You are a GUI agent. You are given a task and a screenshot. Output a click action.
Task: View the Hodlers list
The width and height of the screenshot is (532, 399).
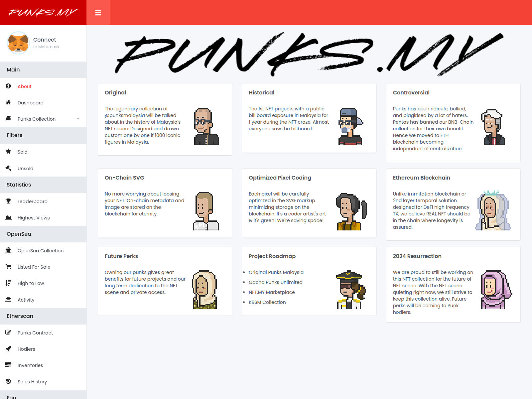[x=43, y=349]
